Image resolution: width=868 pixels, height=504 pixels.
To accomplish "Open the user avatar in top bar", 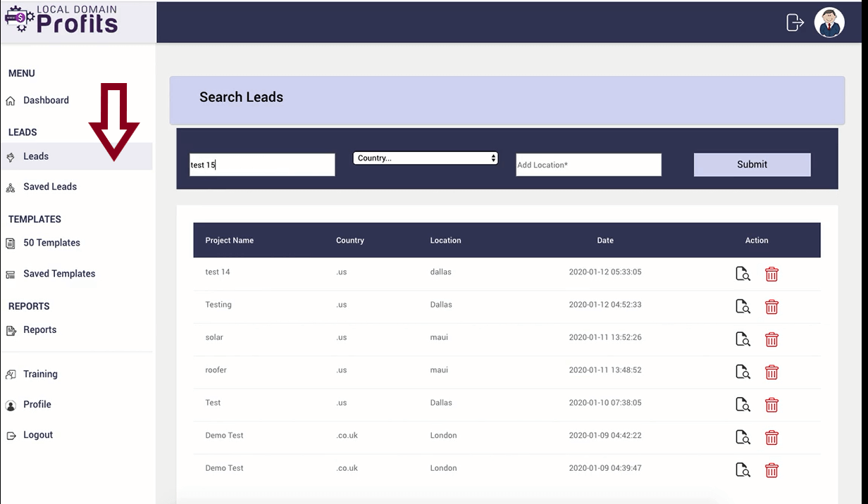I will 829,23.
